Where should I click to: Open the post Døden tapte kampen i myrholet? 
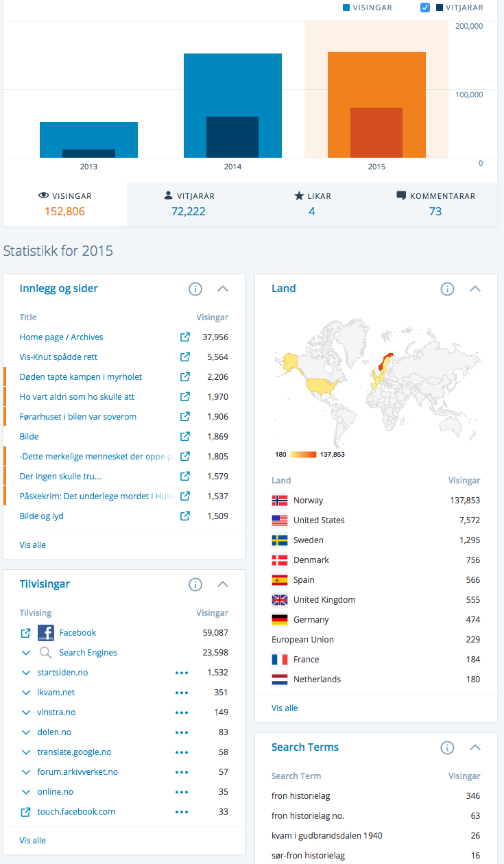point(81,377)
